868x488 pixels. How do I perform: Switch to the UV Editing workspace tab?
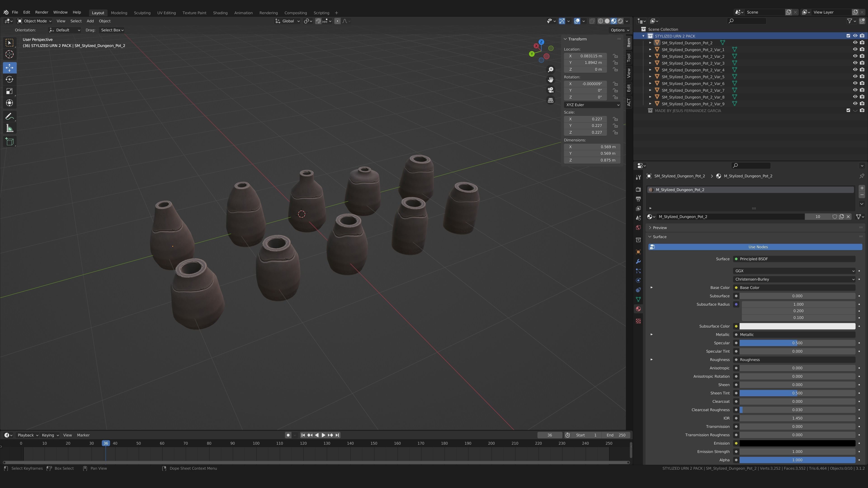[166, 13]
